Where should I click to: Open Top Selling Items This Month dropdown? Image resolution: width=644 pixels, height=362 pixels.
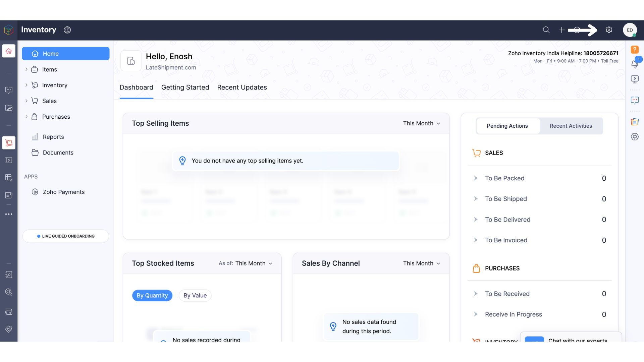coord(421,123)
